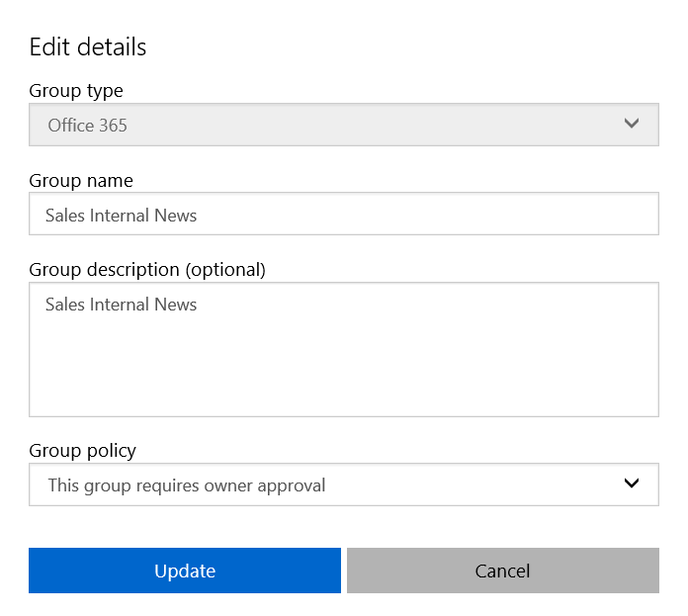The height and width of the screenshot is (616, 688).
Task: Open the Group policy combo box
Action: [344, 484]
